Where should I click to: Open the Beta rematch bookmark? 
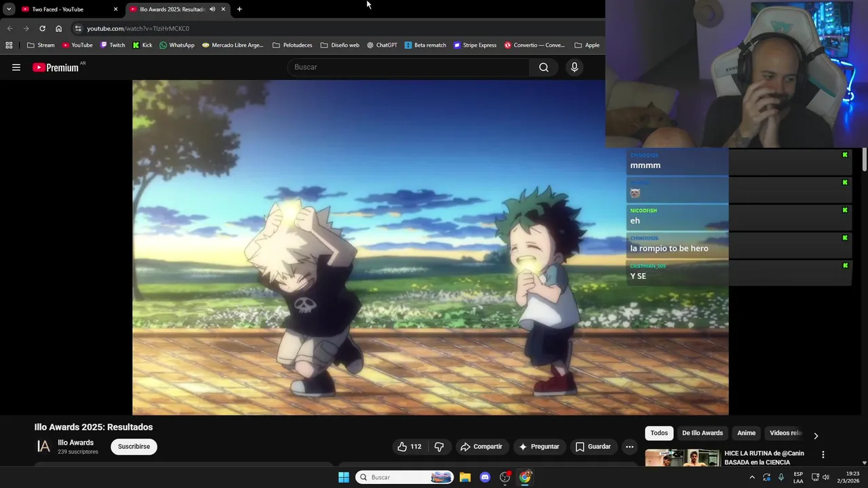(425, 45)
